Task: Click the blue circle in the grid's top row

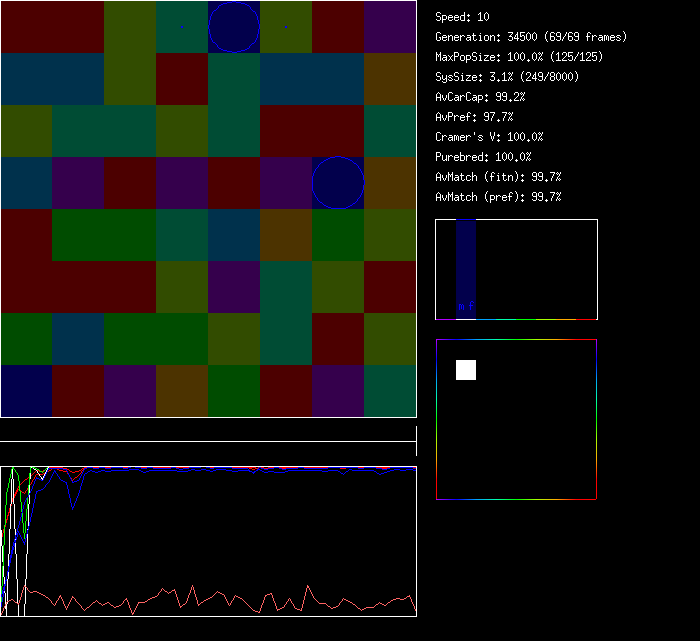Action: point(234,26)
